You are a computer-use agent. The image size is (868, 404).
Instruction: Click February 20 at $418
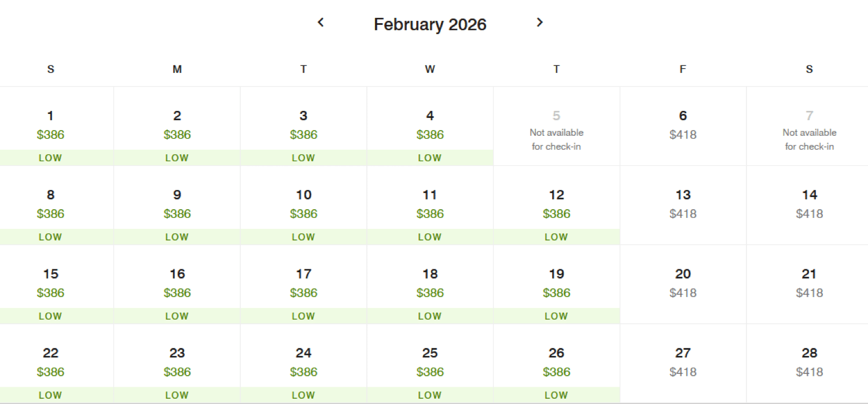683,284
